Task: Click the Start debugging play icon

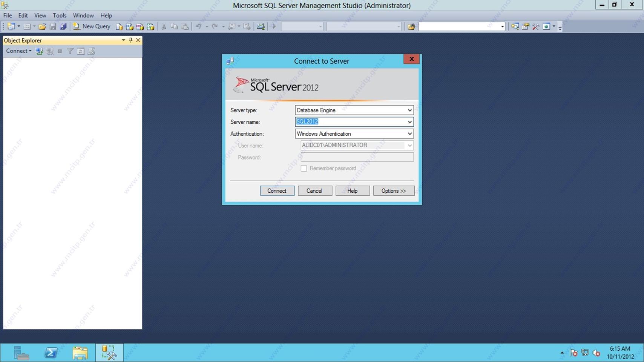Action: click(x=274, y=26)
